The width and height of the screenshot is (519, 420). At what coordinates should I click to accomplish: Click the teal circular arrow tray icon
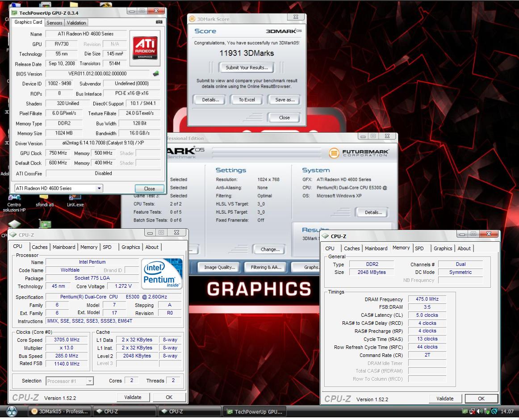(494, 412)
